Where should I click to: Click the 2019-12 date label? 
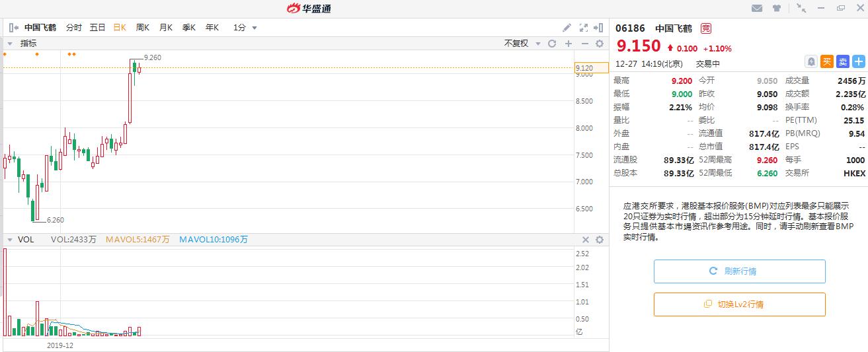point(60,345)
